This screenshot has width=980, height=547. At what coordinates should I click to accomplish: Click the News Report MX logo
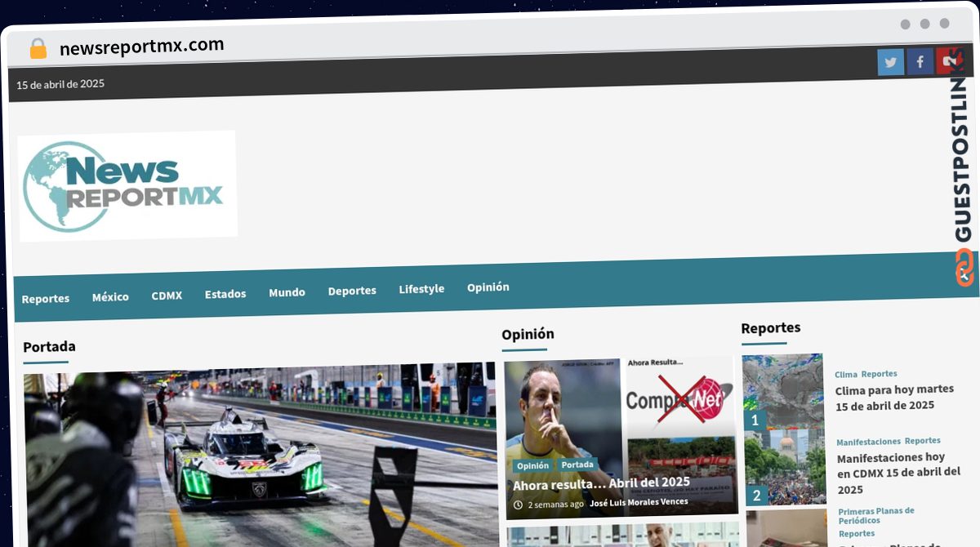click(127, 185)
